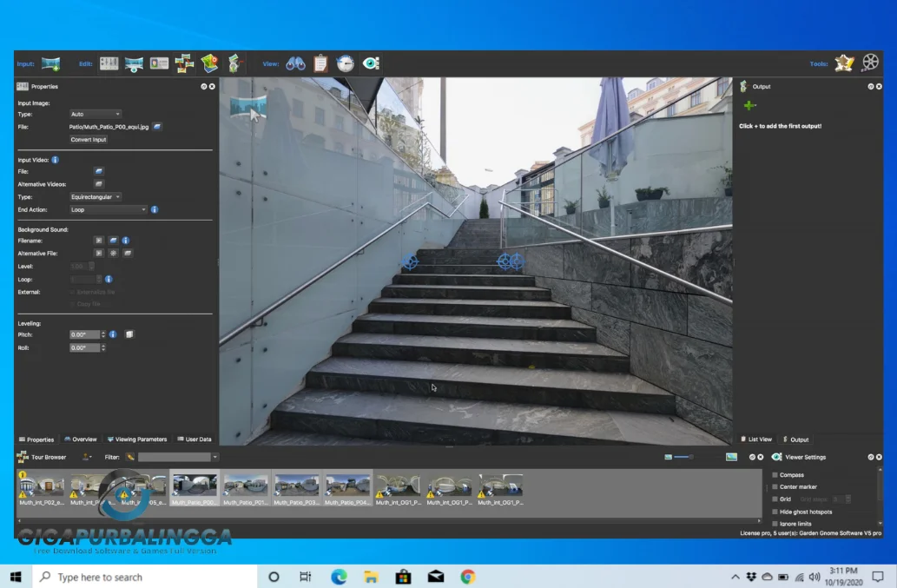Screen dimensions: 897x588
Task: Open the History clock icon
Action: (x=345, y=63)
